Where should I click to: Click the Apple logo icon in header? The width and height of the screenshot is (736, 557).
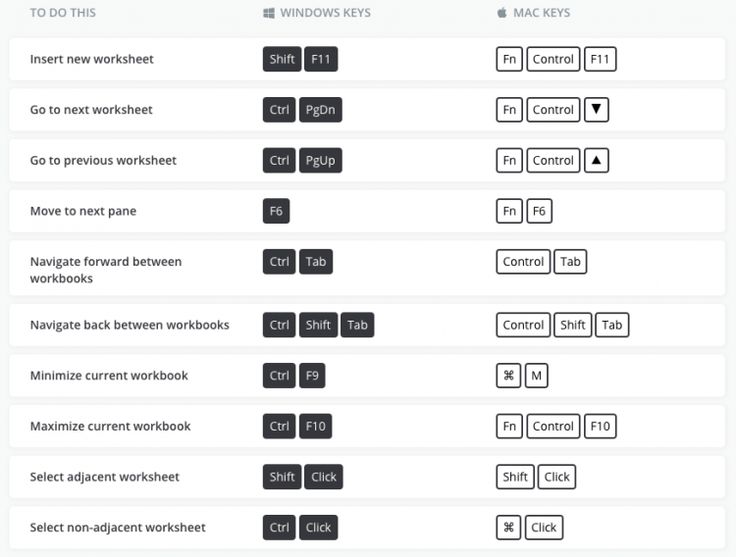[x=502, y=12]
